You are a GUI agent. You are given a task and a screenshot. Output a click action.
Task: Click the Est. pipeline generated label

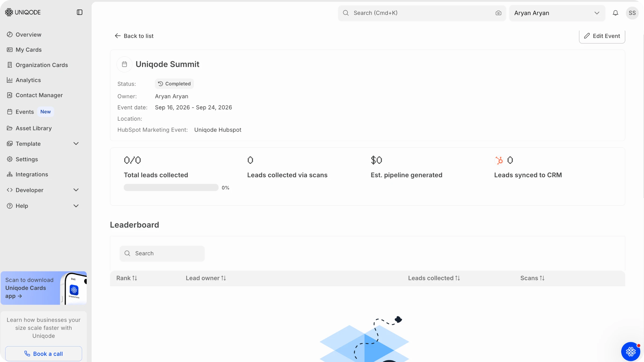point(407,175)
